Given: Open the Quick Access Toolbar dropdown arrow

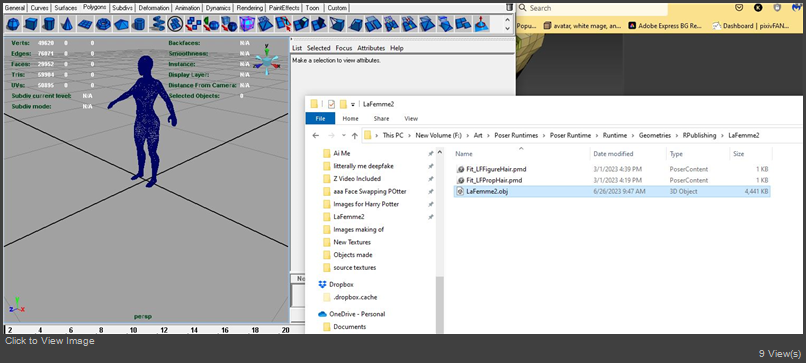Looking at the screenshot, I should point(353,104).
